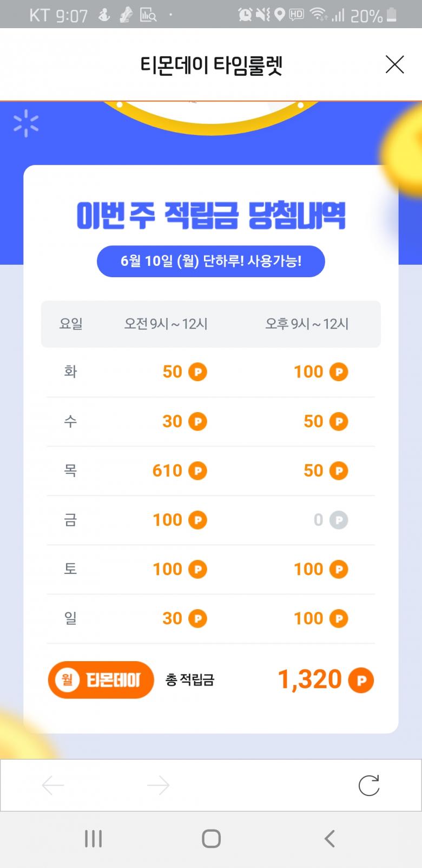Image resolution: width=422 pixels, height=868 pixels.
Task: Tap the 총 적립금 label
Action: tap(190, 680)
